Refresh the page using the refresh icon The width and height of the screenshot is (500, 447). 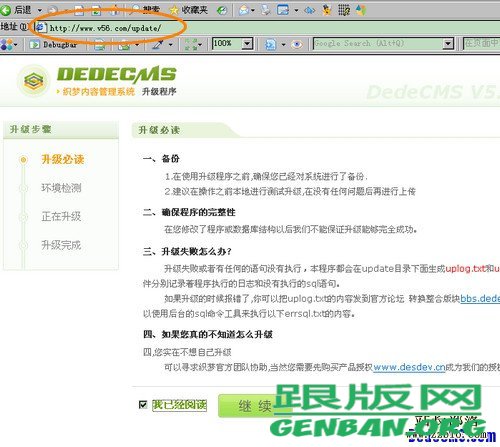pyautogui.click(x=96, y=10)
